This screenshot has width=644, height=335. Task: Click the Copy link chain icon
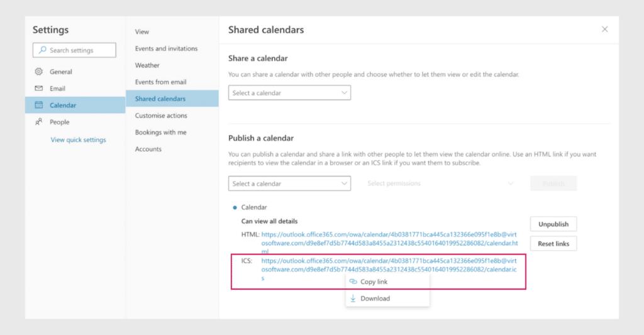353,282
